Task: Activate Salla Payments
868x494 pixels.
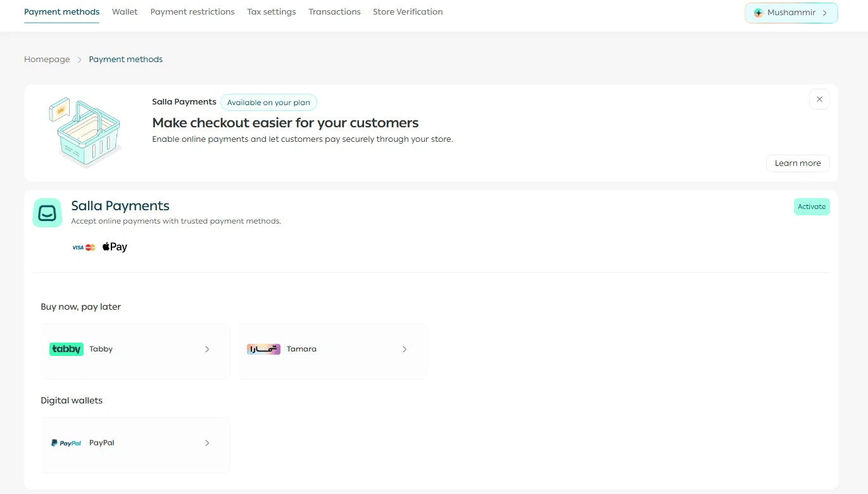Action: tap(812, 206)
